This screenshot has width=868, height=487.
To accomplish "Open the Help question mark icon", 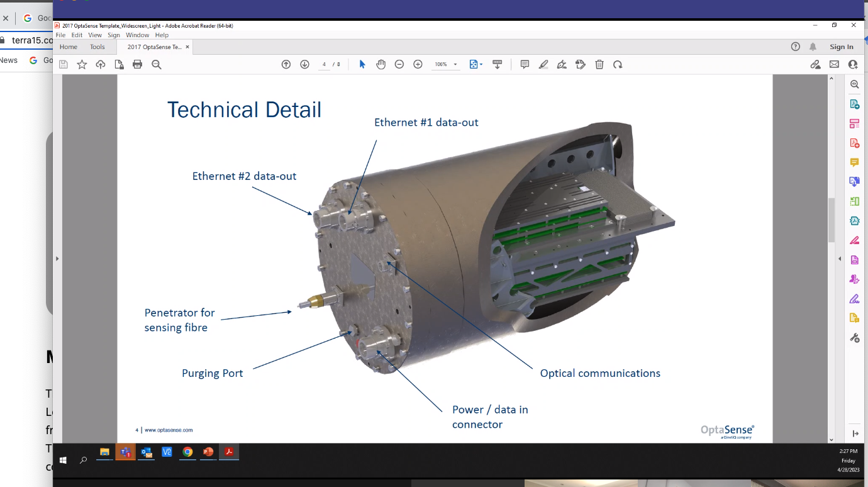I will (796, 47).
